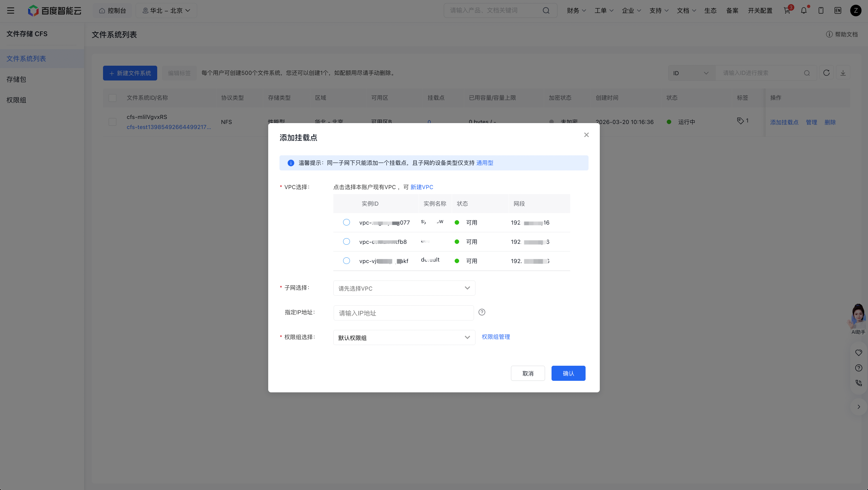Select the VPC ending in pkf

tap(346, 261)
